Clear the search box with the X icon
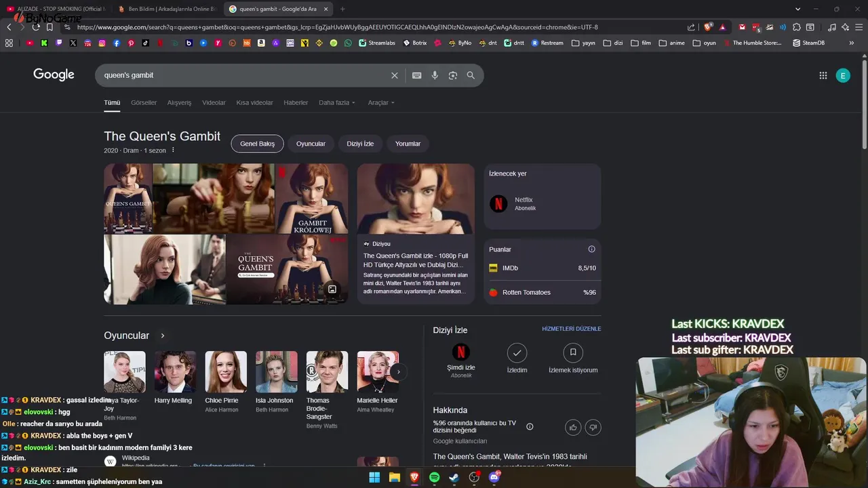This screenshot has height=488, width=868. tap(394, 75)
